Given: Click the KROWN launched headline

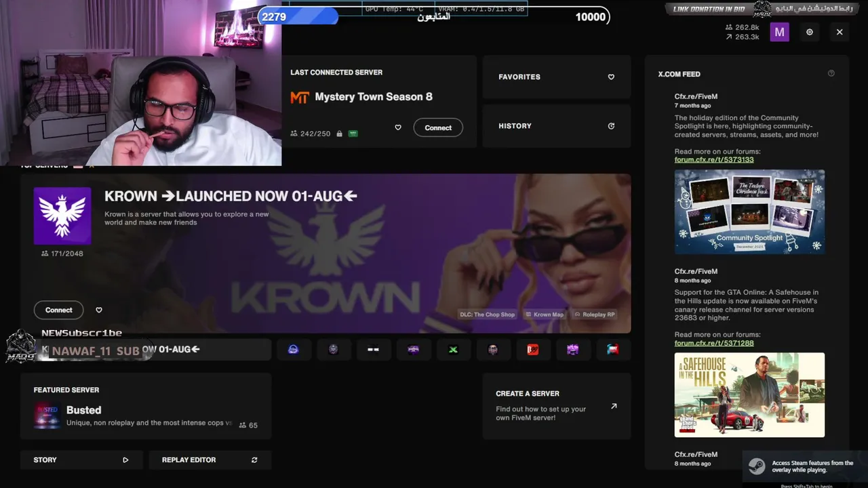Looking at the screenshot, I should click(x=231, y=196).
